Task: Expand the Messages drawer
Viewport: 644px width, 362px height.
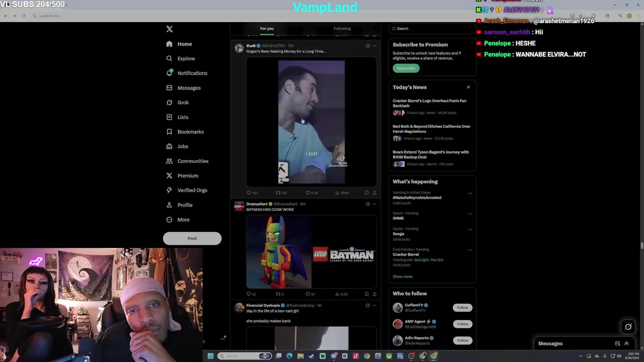Action: (x=626, y=343)
